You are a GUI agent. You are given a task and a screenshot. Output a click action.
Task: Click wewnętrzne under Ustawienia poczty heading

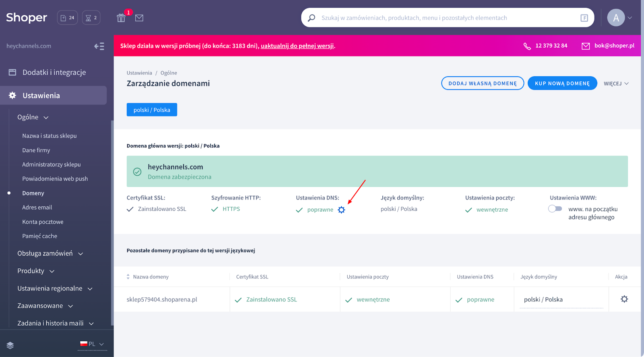pyautogui.click(x=492, y=210)
